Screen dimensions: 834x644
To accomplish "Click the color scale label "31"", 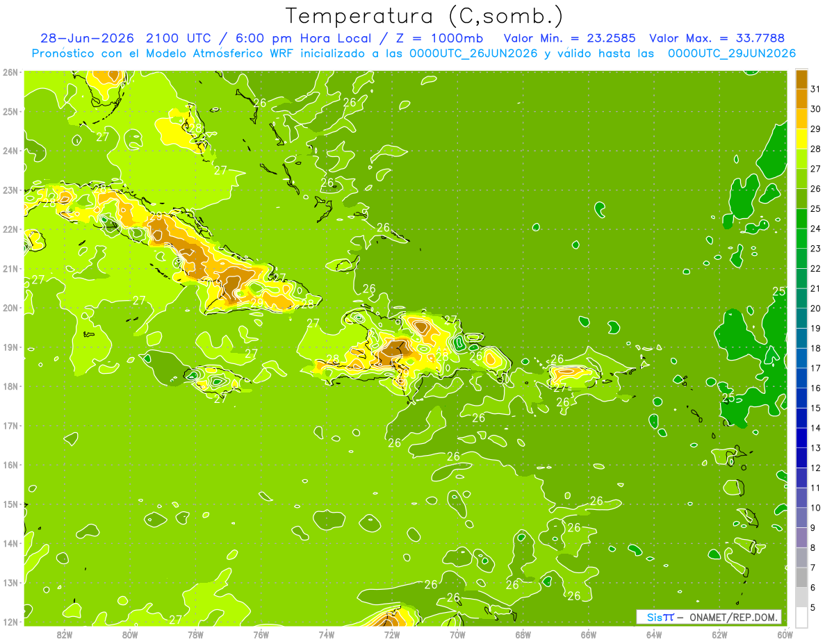I will click(815, 89).
